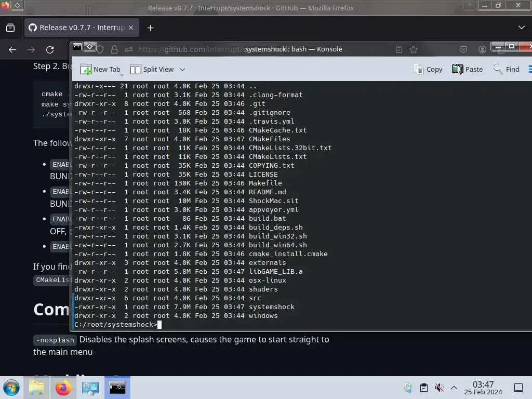Select the build_win32.sh filename
Screen dimensions: 532x399
(277, 236)
